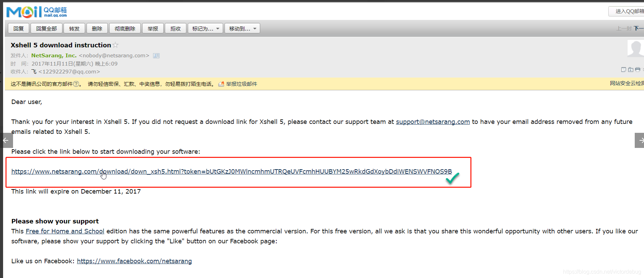Screen dimensions: 644x278
Task: Click the save email download icon
Action: [631, 70]
